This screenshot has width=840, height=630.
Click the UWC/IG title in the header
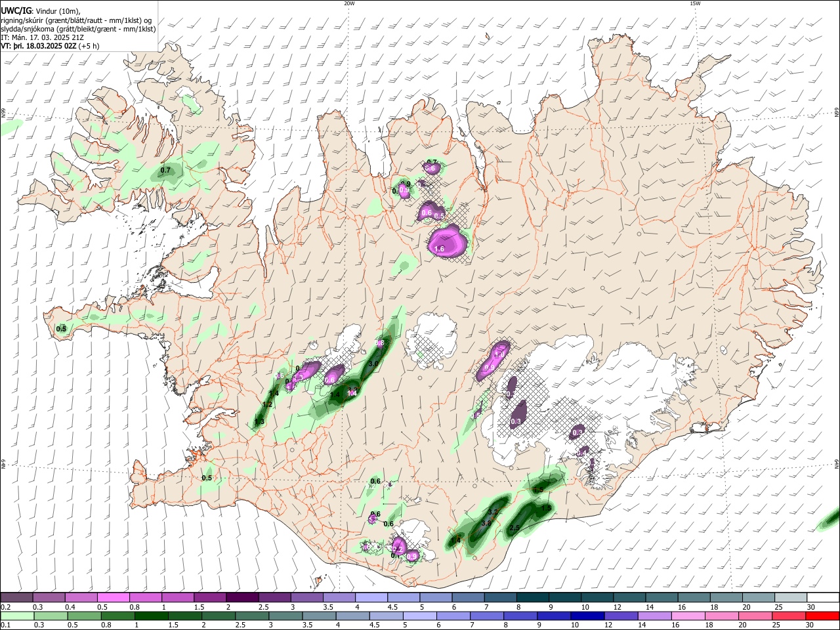pyautogui.click(x=15, y=10)
